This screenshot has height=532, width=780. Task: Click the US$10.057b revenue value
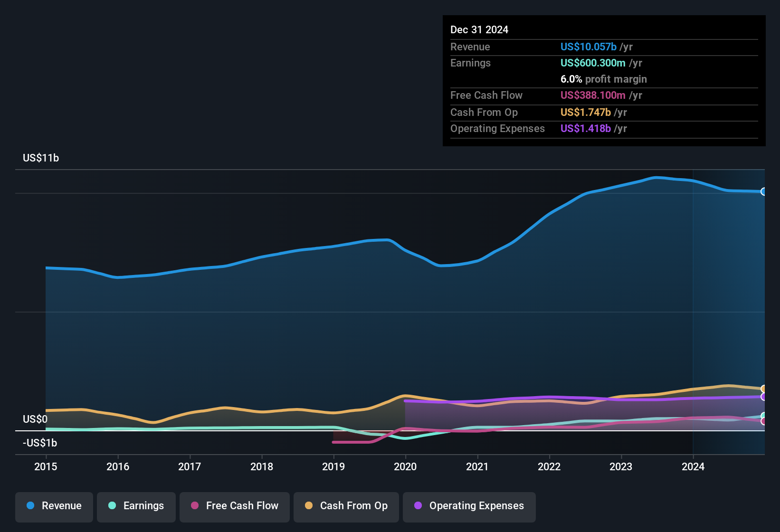(588, 47)
